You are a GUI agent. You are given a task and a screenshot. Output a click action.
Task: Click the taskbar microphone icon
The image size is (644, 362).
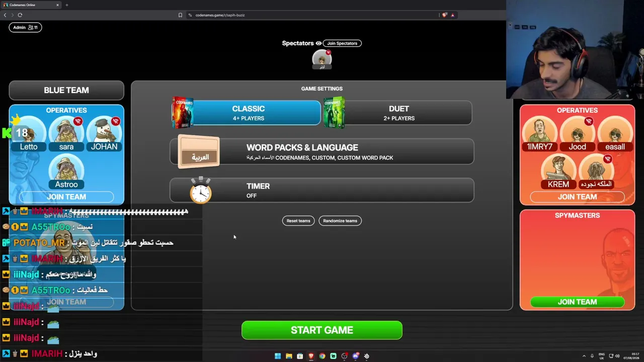[x=592, y=356]
